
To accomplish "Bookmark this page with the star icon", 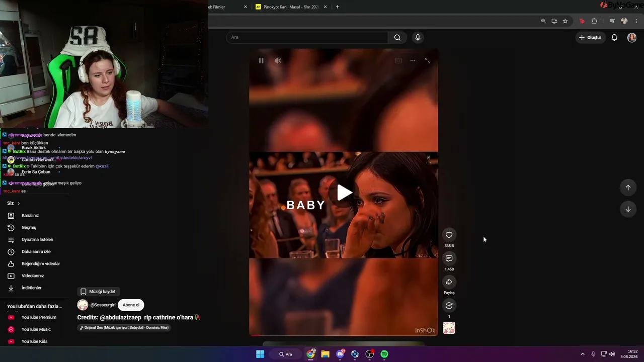I will point(565,21).
